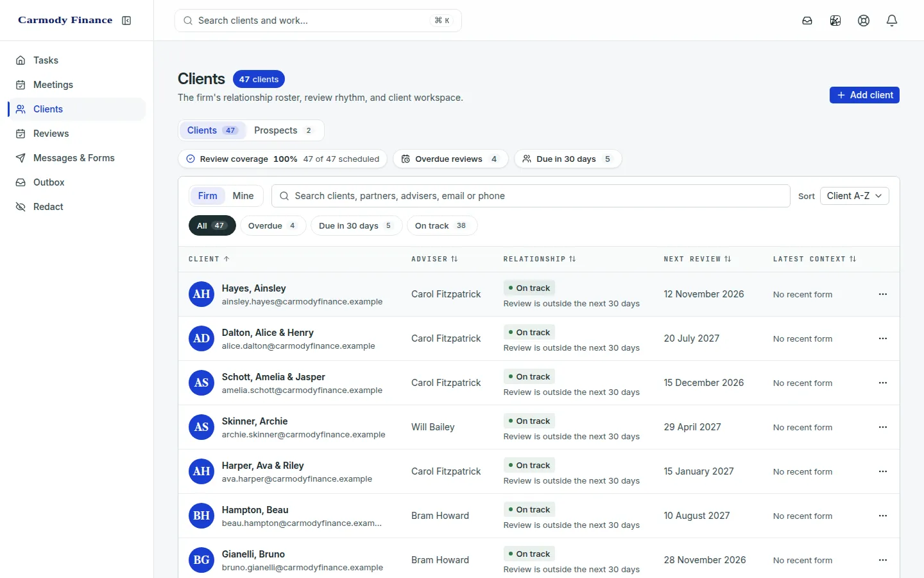This screenshot has width=924, height=578.
Task: Click the Overdue reviews 4 summary pill
Action: point(450,159)
